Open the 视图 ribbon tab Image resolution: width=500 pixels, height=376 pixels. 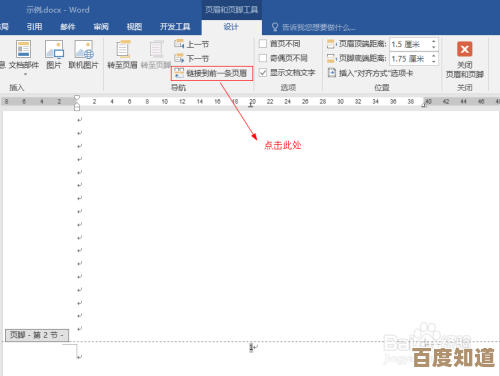tap(134, 27)
